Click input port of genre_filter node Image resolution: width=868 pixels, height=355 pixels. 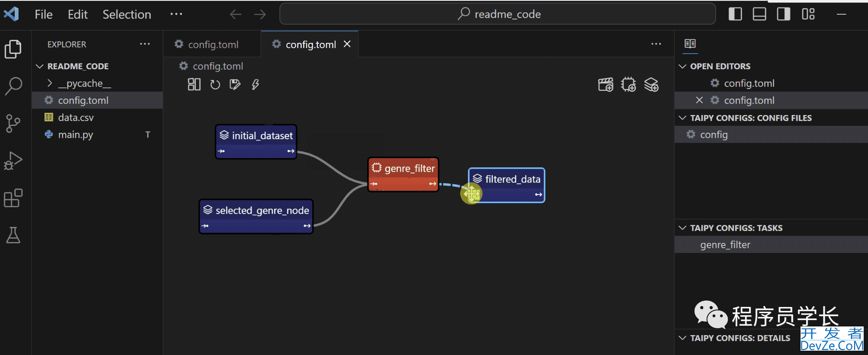(x=374, y=184)
